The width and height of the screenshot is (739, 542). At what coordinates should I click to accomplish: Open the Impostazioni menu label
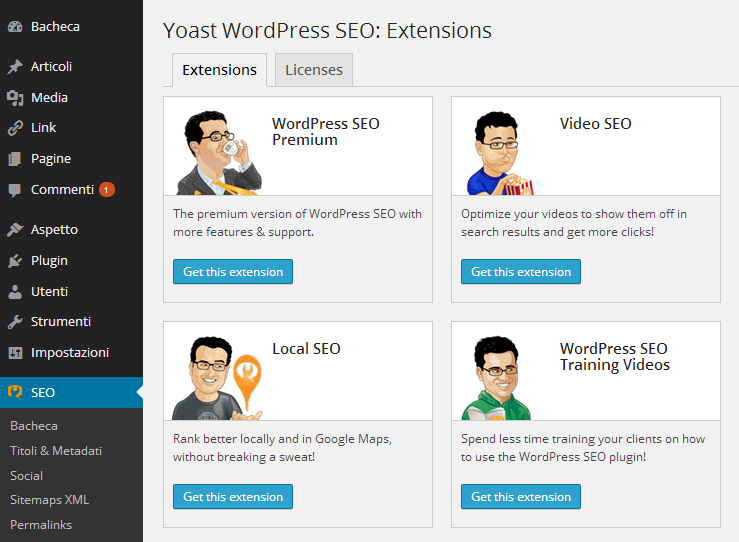70,353
